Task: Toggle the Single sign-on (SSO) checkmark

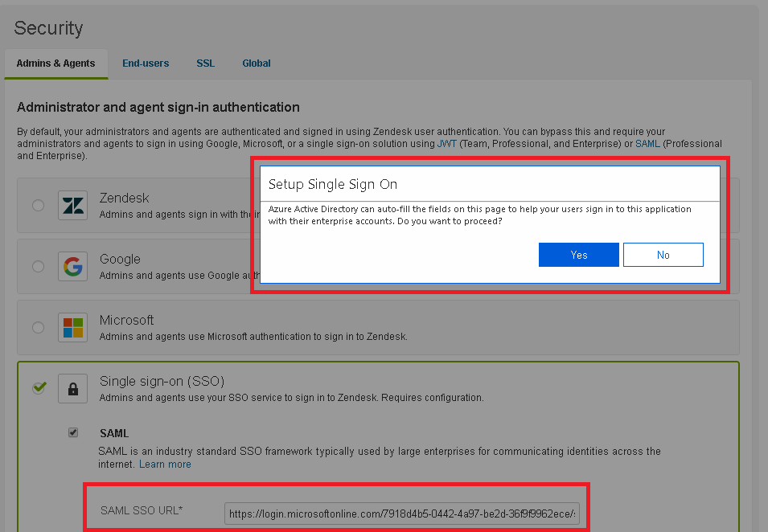Action: coord(39,387)
